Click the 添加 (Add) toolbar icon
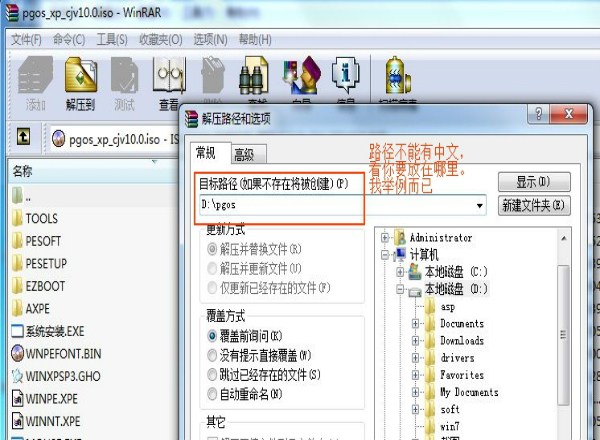The image size is (600, 440). coord(36,80)
